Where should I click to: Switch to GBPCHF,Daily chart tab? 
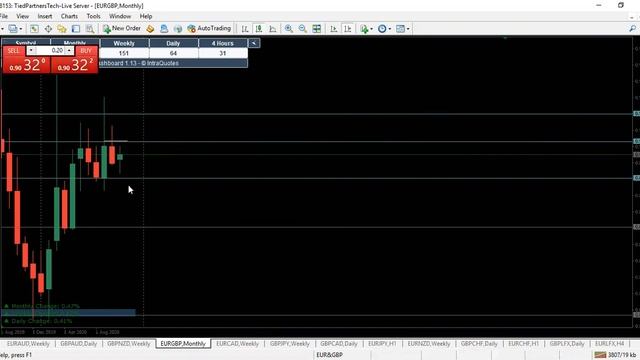479,344
